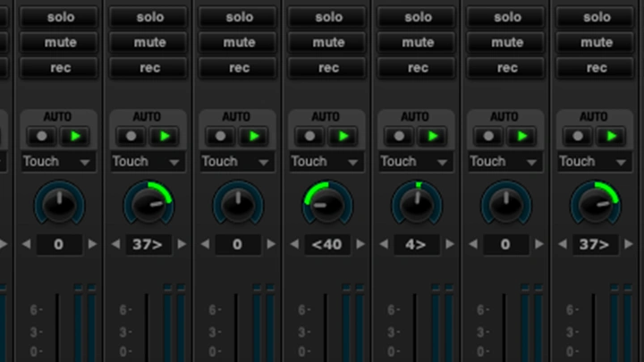This screenshot has height=362, width=644.
Task: Click AUTO record dot on the 0 strip right of 4>
Action: click(488, 136)
